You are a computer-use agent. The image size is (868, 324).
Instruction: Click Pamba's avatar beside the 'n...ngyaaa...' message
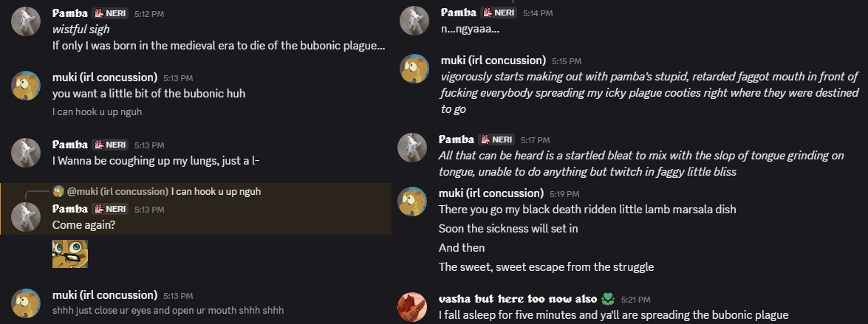coord(414,21)
